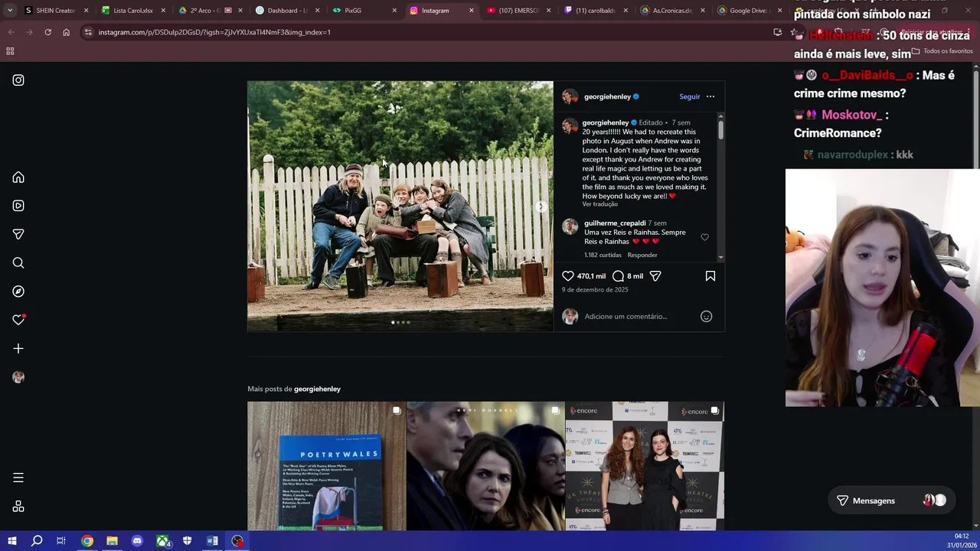Open your profile avatar in sidebar

click(18, 377)
